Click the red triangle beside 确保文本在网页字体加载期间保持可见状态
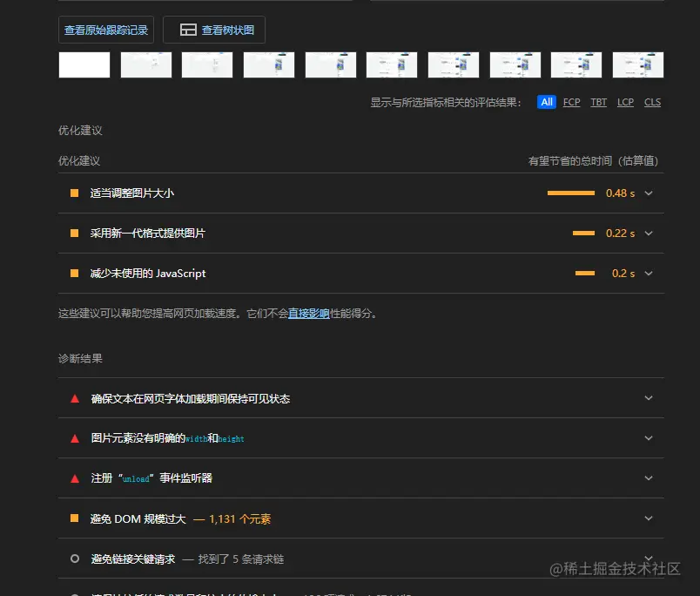Image resolution: width=700 pixels, height=596 pixels. coord(75,398)
